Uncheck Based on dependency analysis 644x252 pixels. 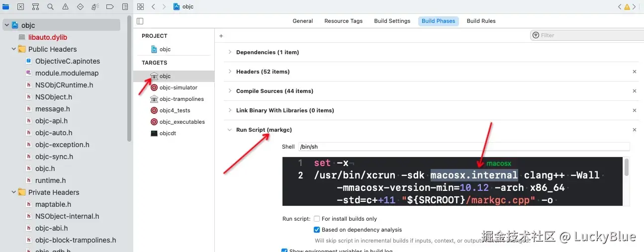(x=317, y=230)
